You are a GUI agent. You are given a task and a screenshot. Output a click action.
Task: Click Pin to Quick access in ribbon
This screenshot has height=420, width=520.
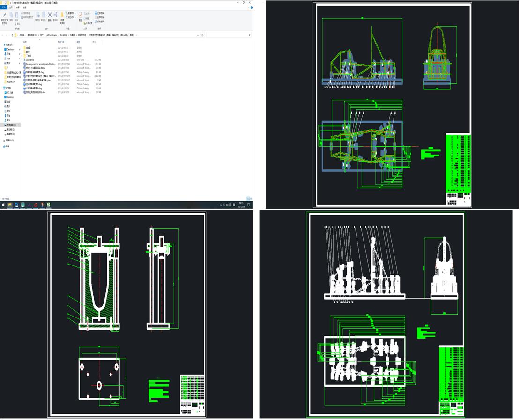pyautogui.click(x=5, y=18)
